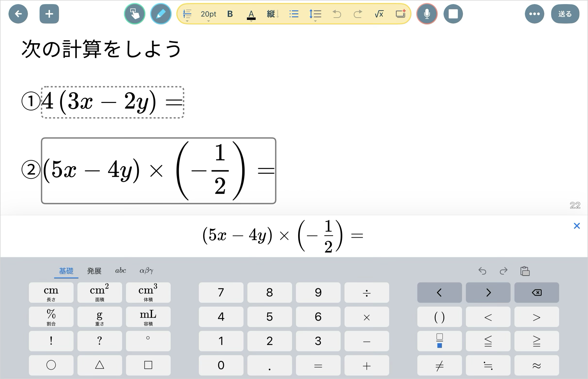Insert a fraction template key
This screenshot has height=379, width=588.
tap(439, 341)
